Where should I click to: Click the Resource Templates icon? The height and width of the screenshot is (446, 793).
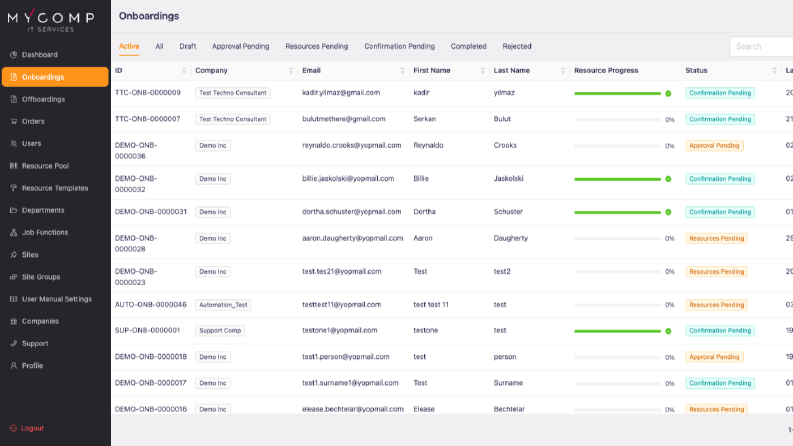click(x=14, y=188)
